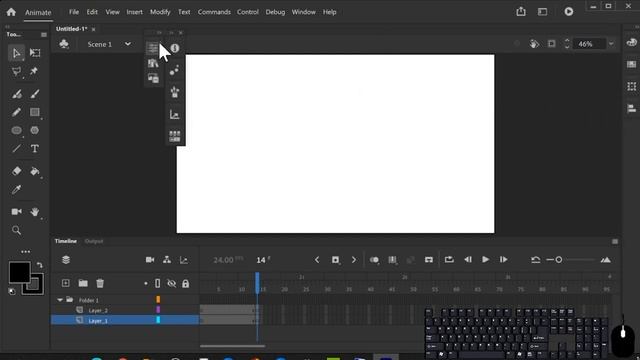Choose the Pencil tool
This screenshot has height=360, width=640.
click(x=16, y=112)
